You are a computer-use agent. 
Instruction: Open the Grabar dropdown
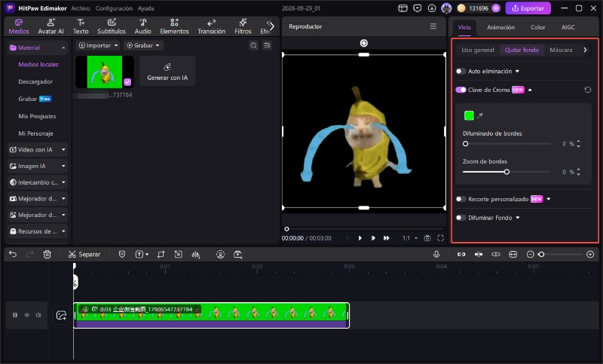click(x=143, y=45)
